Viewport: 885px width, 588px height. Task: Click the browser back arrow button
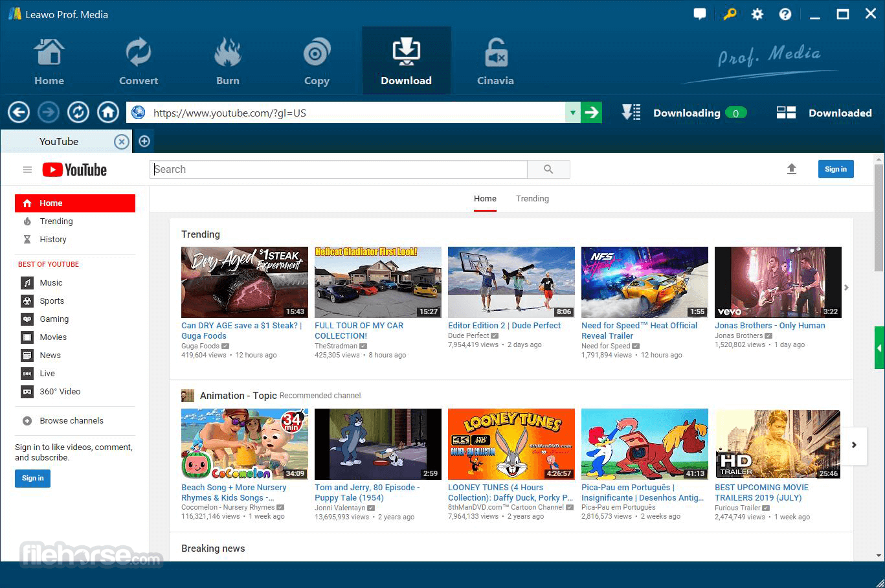pyautogui.click(x=19, y=113)
